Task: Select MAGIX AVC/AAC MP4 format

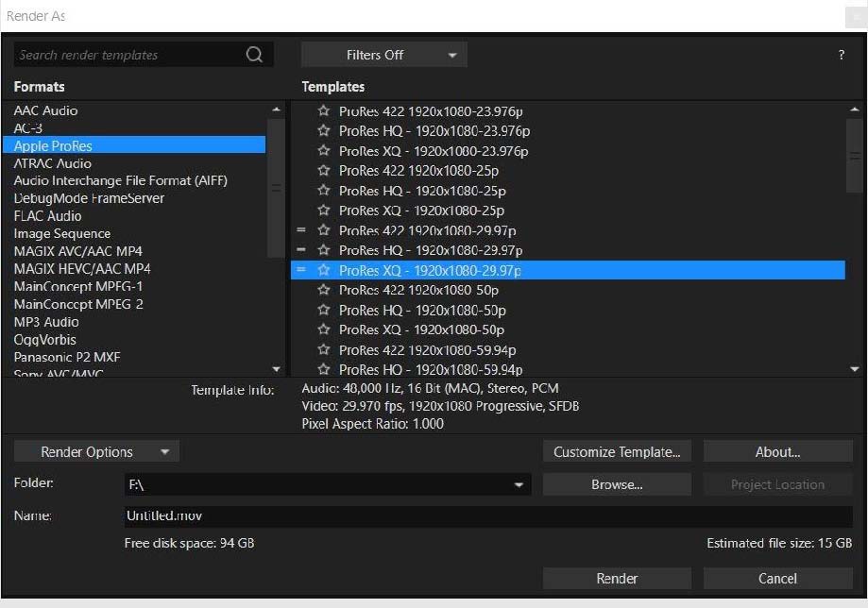Action: tap(76, 251)
